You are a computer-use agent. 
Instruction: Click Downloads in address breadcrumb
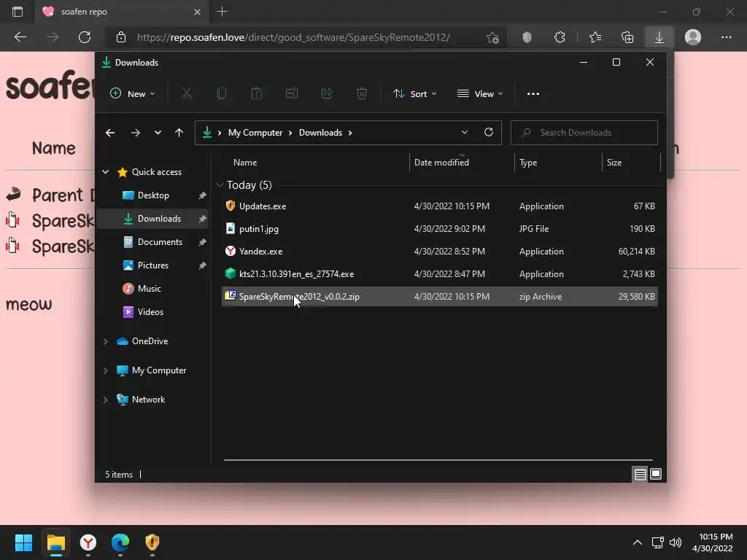pos(321,133)
